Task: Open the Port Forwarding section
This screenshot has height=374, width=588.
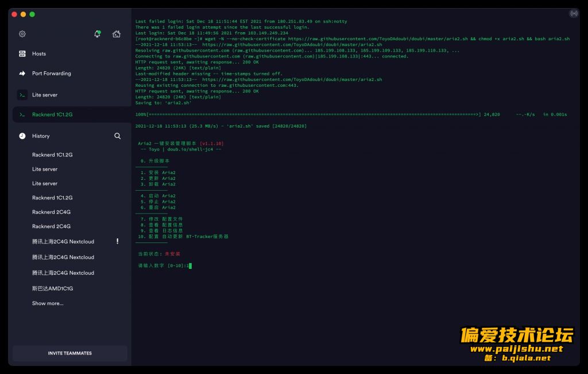Action: point(51,74)
